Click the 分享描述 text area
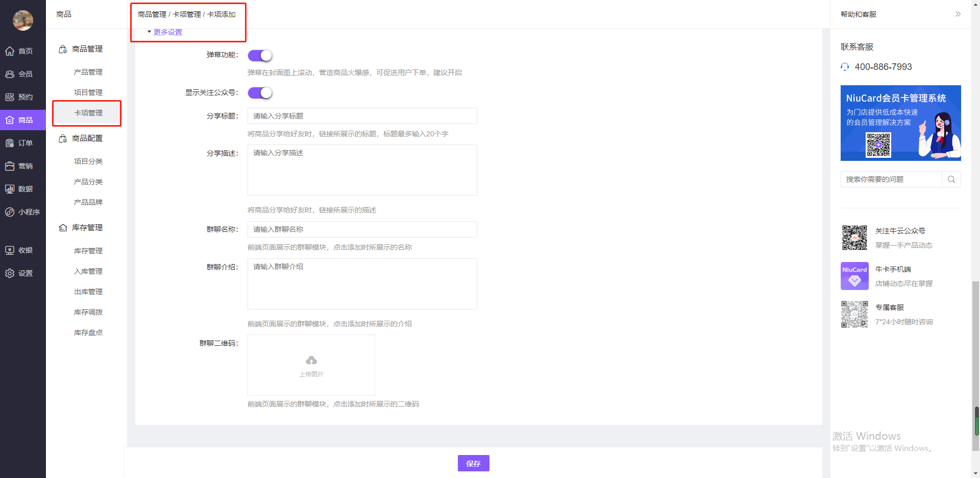 point(362,170)
